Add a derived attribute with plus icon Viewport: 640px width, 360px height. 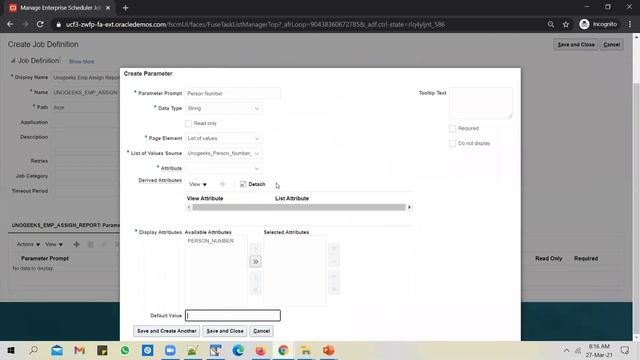[x=223, y=184]
